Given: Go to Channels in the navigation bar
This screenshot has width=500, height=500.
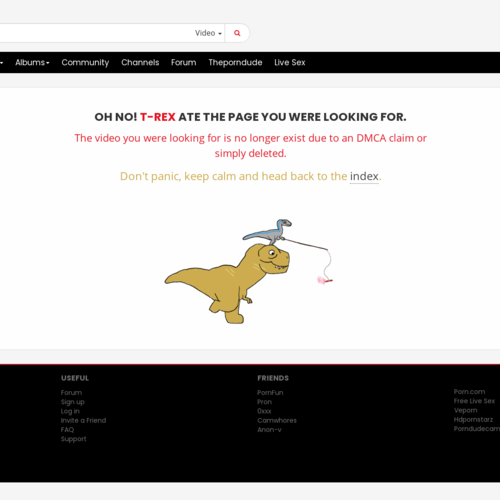Looking at the screenshot, I should click(x=140, y=62).
